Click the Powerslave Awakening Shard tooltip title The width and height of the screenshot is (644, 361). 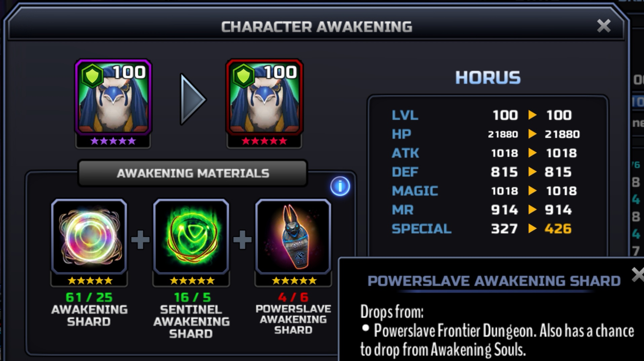point(494,281)
